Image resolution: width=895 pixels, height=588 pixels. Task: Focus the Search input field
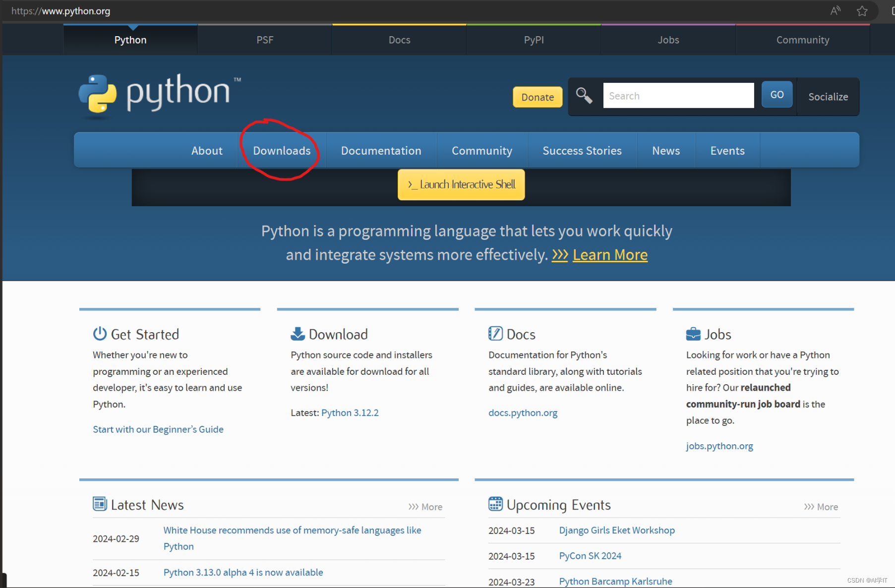tap(678, 96)
